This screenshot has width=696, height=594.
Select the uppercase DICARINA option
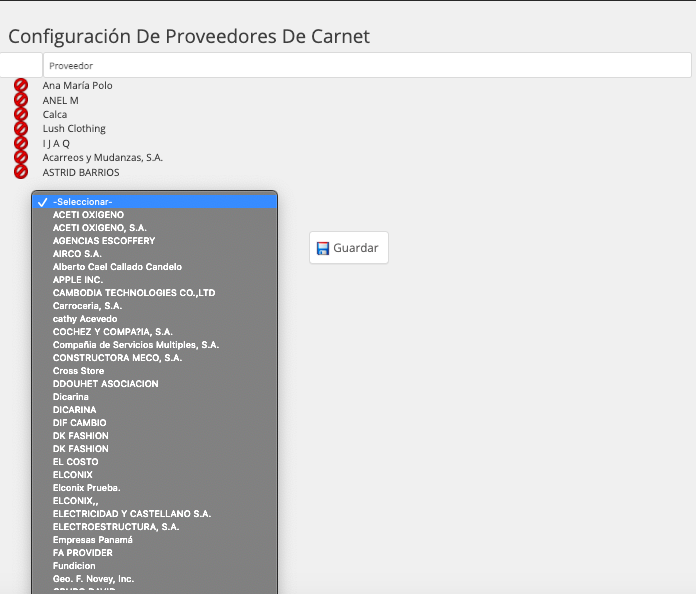154,410
